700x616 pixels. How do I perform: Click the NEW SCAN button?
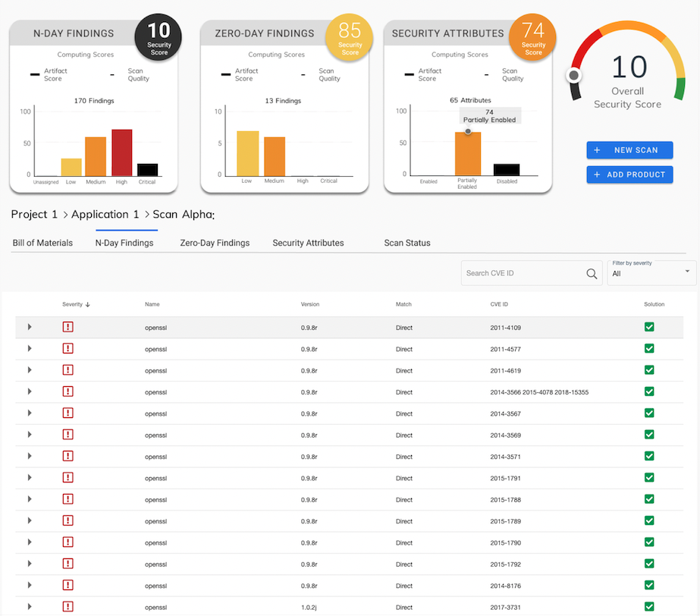coord(629,150)
